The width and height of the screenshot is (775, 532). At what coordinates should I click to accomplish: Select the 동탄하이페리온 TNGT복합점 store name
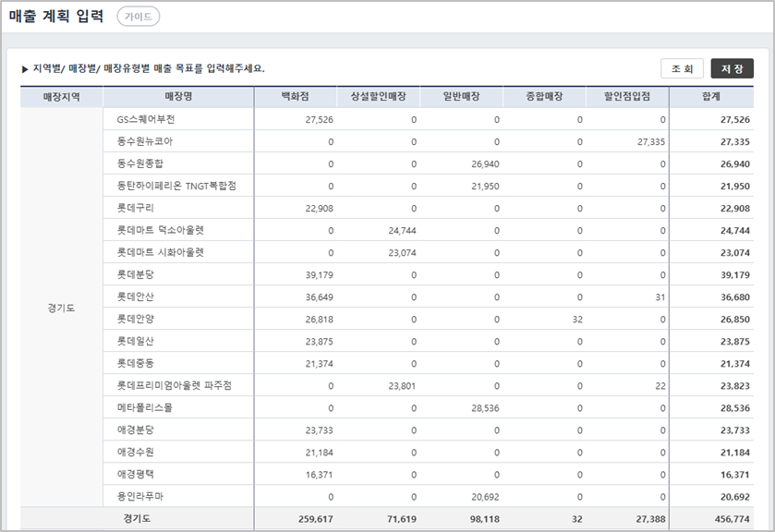176,186
